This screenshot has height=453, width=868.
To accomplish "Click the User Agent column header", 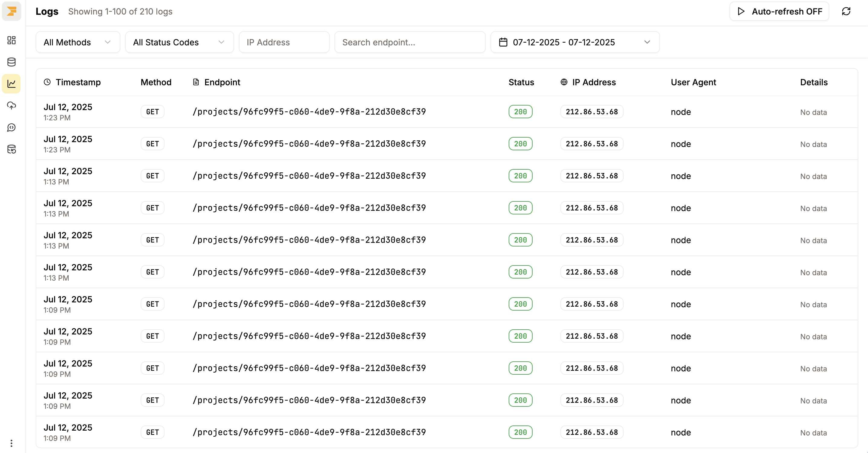I will click(x=693, y=82).
